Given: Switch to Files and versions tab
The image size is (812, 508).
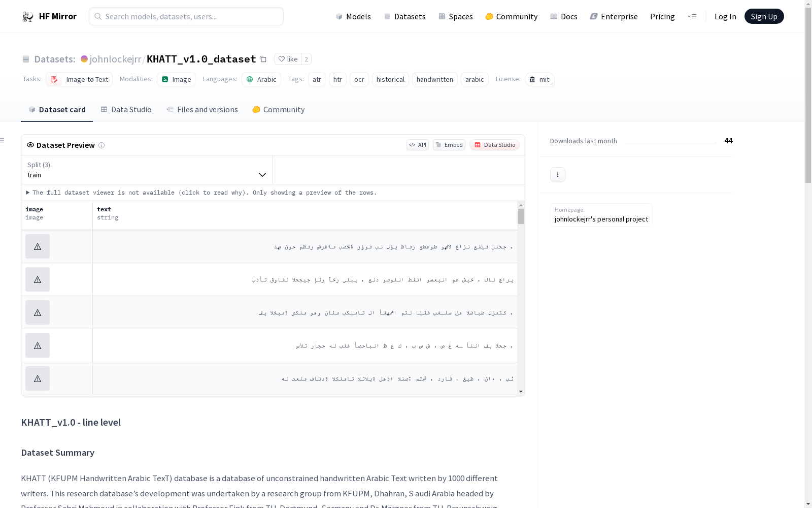Looking at the screenshot, I should click(x=202, y=109).
